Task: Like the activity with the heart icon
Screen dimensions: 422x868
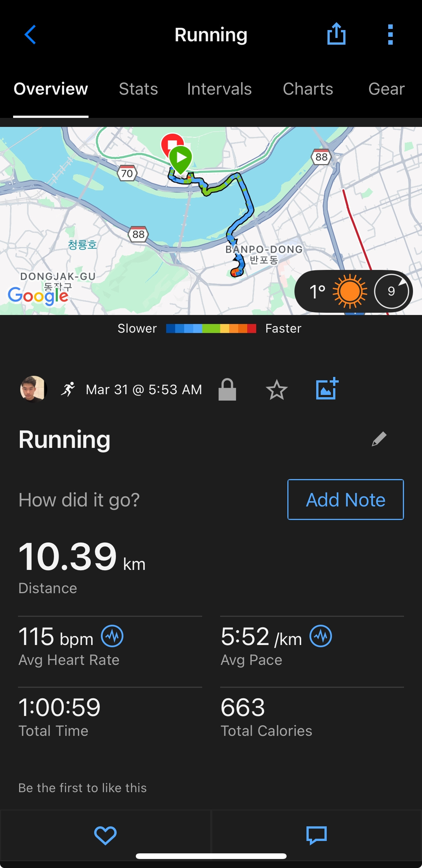Action: [105, 835]
